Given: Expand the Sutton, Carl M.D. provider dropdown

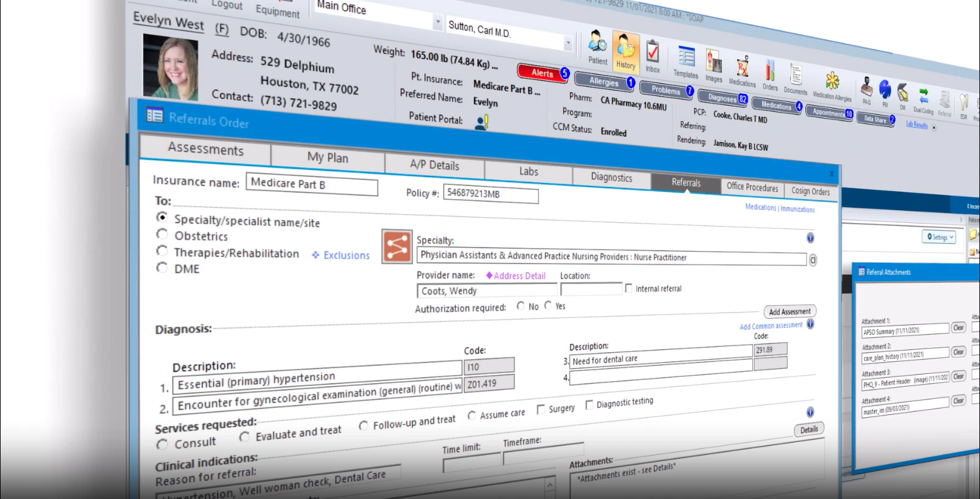Looking at the screenshot, I should click(x=568, y=43).
